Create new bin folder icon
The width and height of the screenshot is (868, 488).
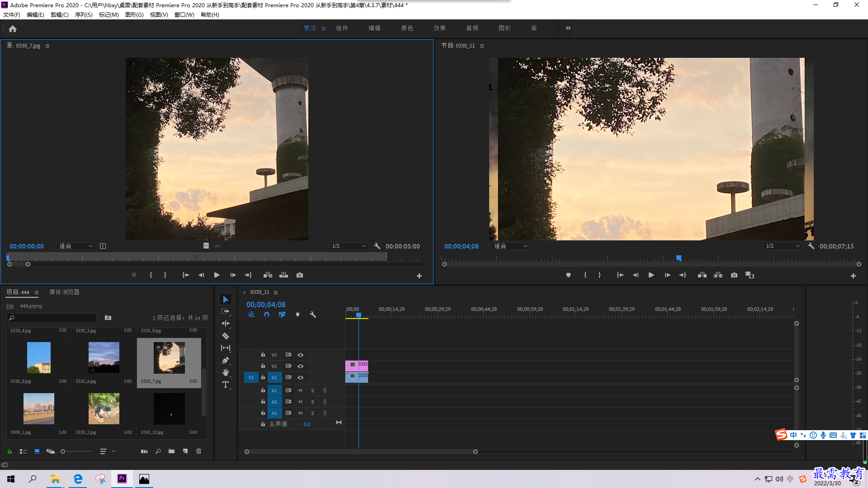click(171, 451)
